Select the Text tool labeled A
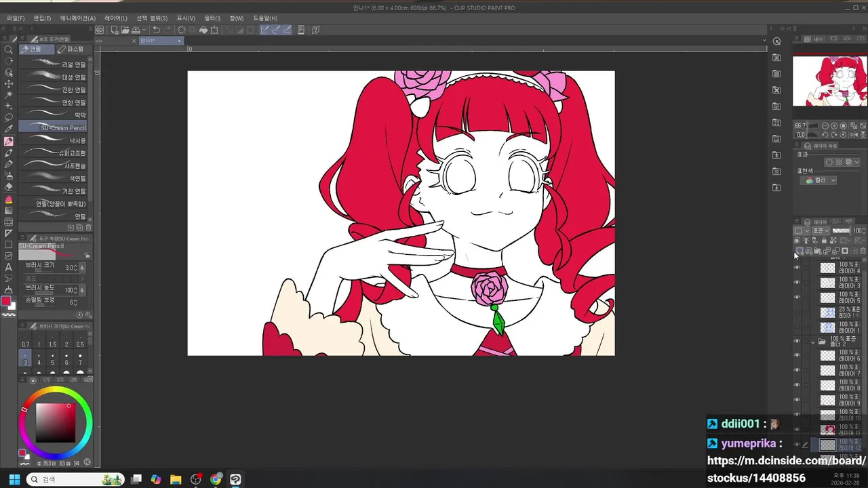 [9, 267]
